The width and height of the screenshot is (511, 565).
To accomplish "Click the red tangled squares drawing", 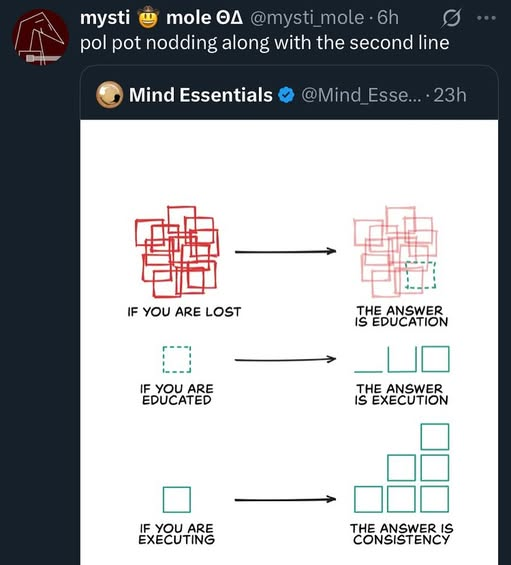I will click(177, 252).
